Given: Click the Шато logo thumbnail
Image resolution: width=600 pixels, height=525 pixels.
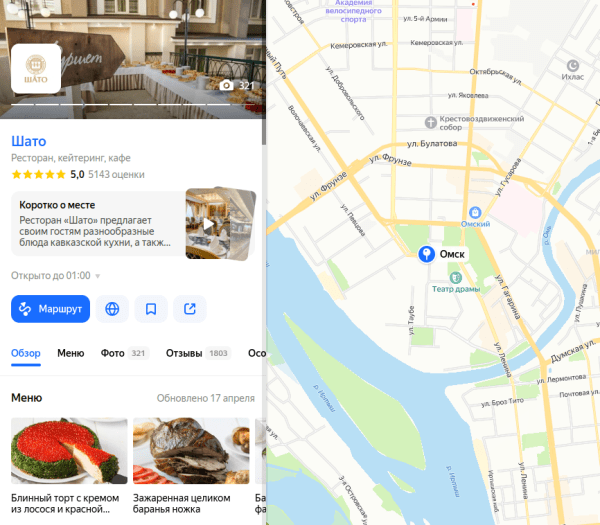Looking at the screenshot, I should [x=36, y=68].
